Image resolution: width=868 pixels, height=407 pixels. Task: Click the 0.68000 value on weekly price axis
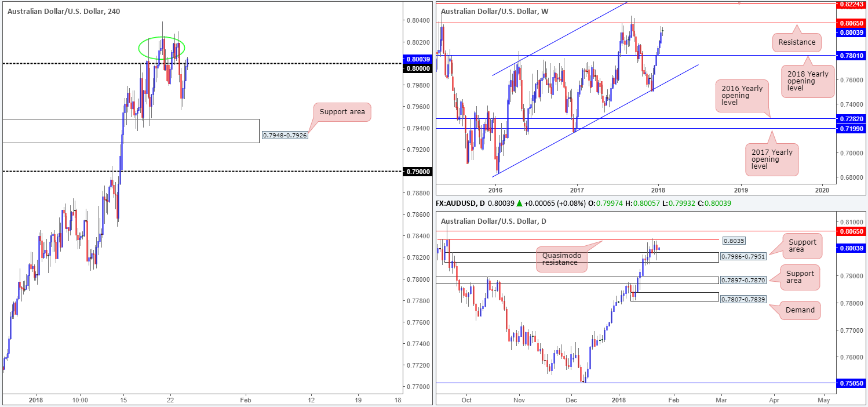click(x=853, y=177)
